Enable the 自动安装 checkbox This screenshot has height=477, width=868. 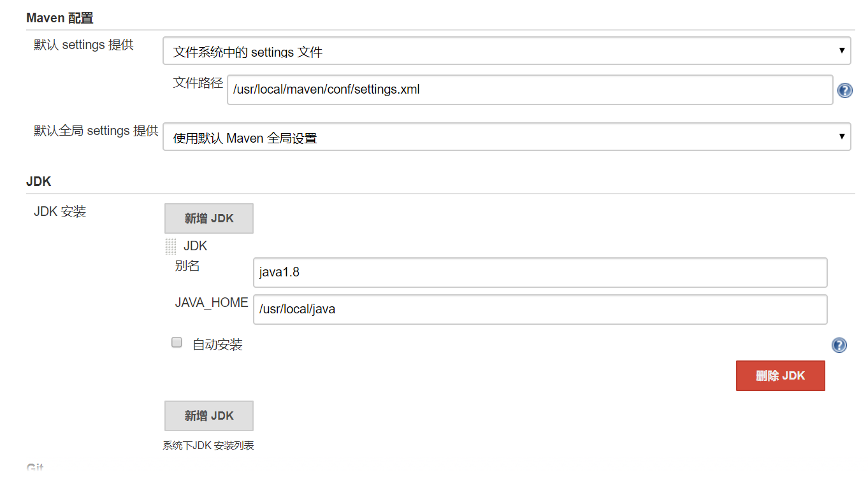[x=177, y=343]
